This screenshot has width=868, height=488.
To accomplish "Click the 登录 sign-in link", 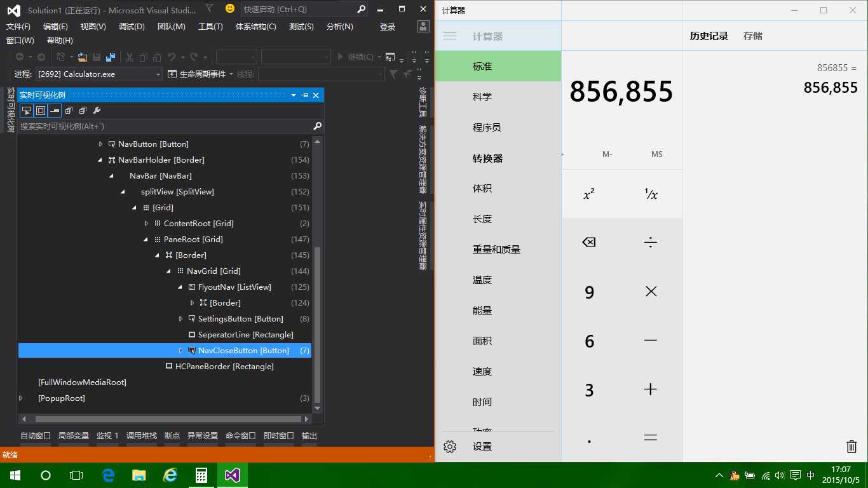I will (x=388, y=27).
